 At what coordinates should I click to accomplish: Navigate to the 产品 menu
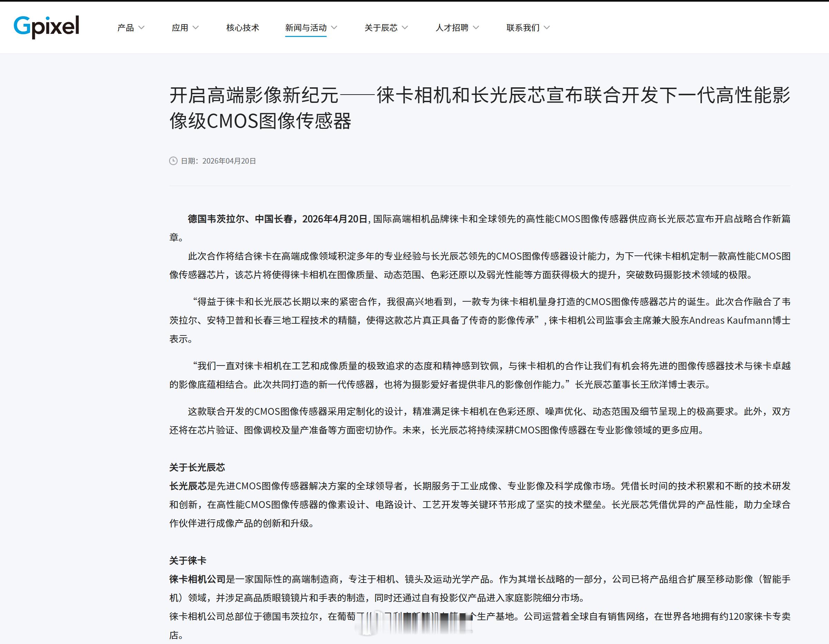coord(125,27)
